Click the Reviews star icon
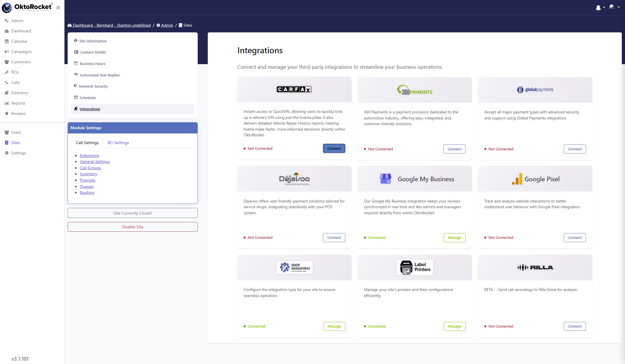This screenshot has height=364, width=625. point(7,113)
